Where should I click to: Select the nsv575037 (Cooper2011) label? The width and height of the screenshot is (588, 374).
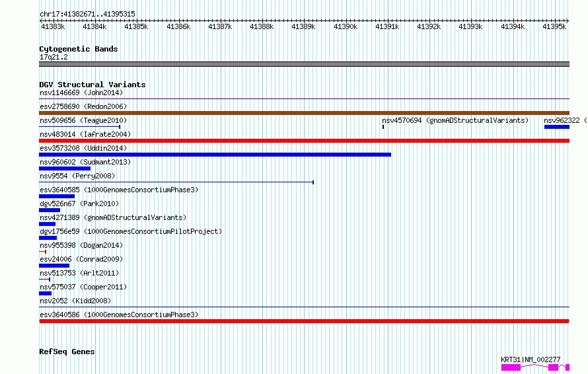click(x=83, y=287)
